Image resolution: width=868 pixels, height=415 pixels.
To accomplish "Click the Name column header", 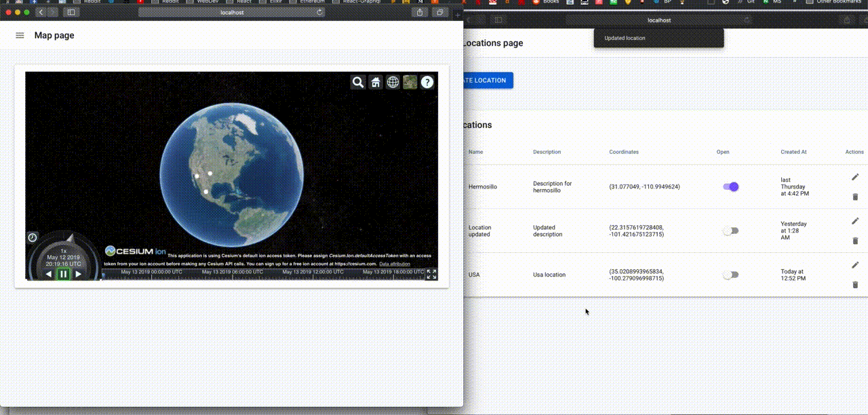I will (476, 152).
